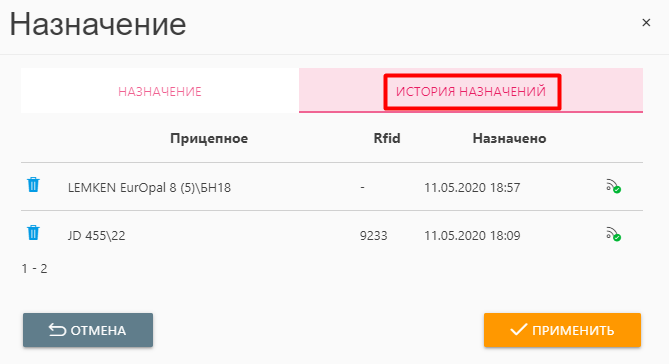Delete the JD 455\22 trailer assignment
The width and height of the screenshot is (669, 364).
(x=33, y=233)
